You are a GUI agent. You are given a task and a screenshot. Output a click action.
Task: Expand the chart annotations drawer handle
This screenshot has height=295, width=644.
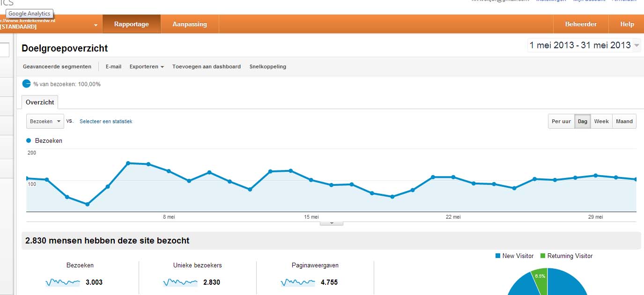pos(332,223)
